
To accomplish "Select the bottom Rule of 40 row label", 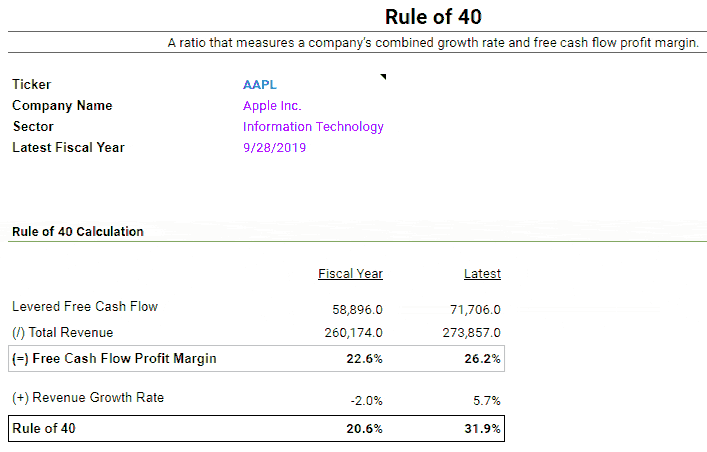I will pyautogui.click(x=44, y=429).
